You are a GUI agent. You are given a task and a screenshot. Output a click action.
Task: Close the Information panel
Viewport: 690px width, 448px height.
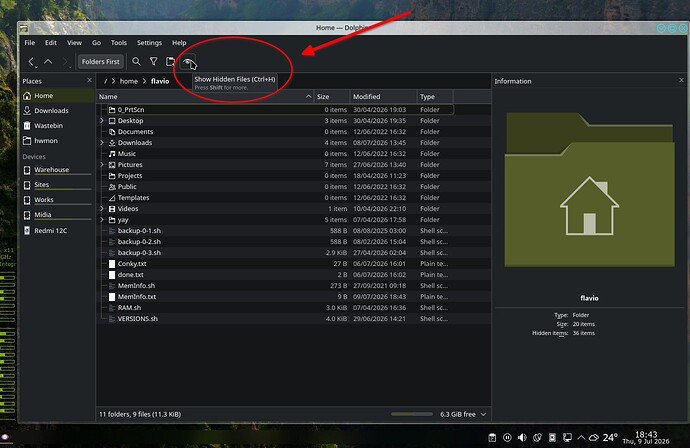[681, 81]
